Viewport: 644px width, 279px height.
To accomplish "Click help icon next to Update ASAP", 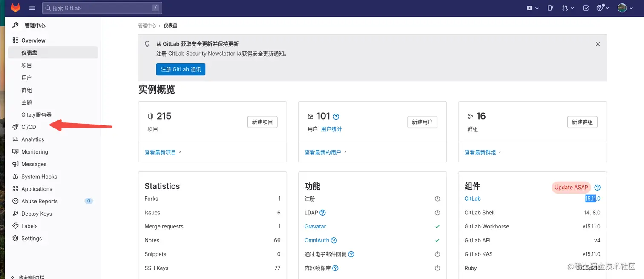I will tap(597, 188).
